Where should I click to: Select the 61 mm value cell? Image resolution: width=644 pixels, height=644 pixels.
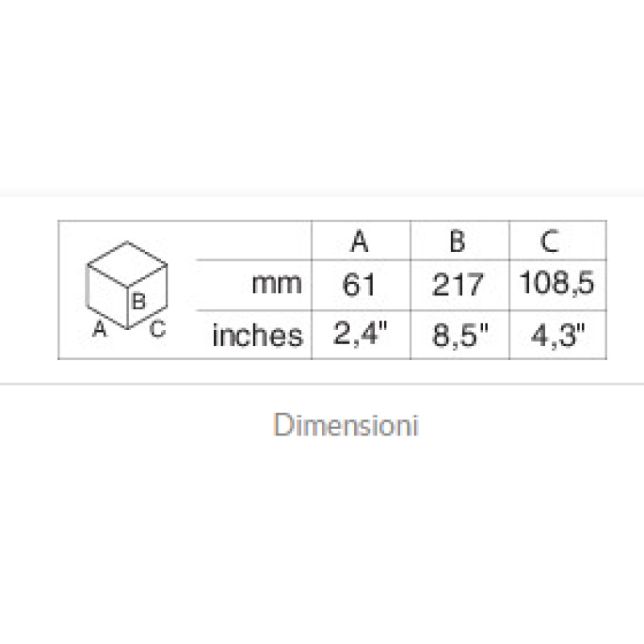360,284
